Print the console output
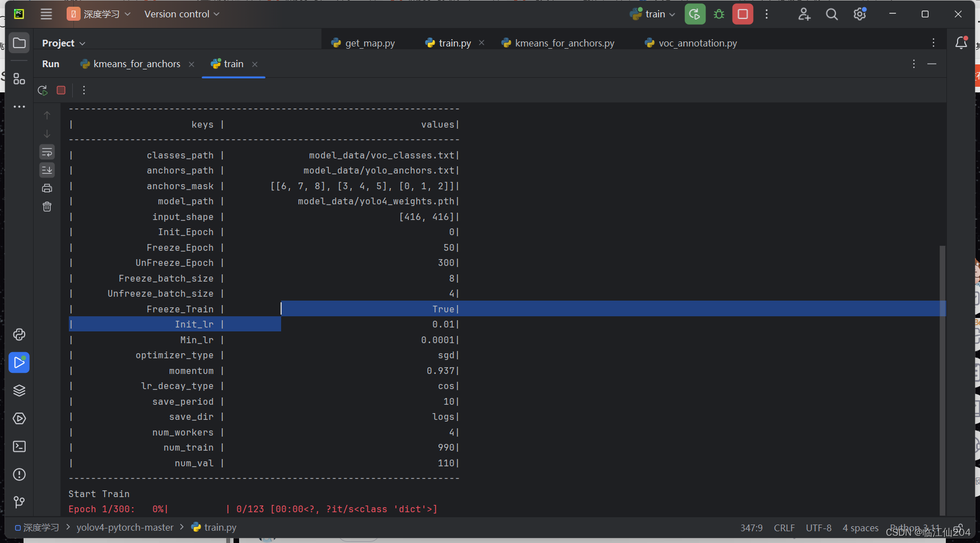 pos(47,188)
